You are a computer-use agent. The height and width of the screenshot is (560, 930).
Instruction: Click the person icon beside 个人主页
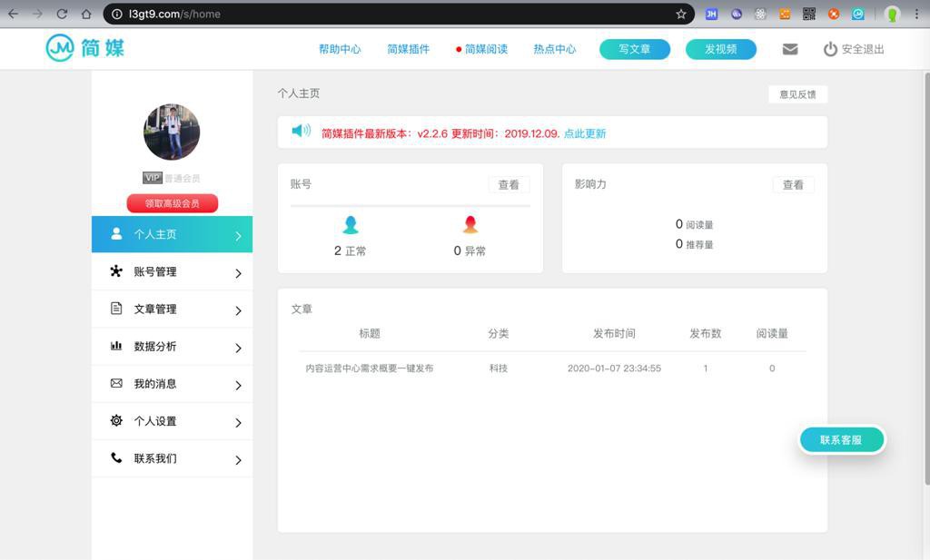[x=116, y=233]
